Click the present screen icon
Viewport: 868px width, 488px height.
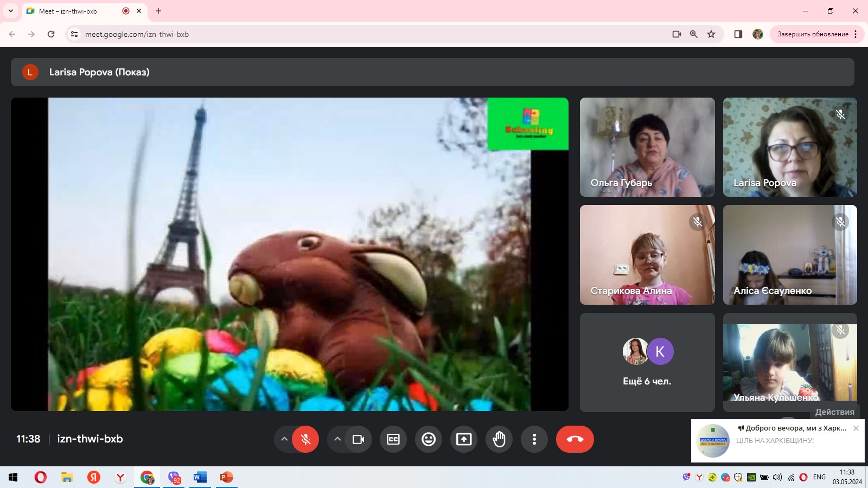coord(464,439)
